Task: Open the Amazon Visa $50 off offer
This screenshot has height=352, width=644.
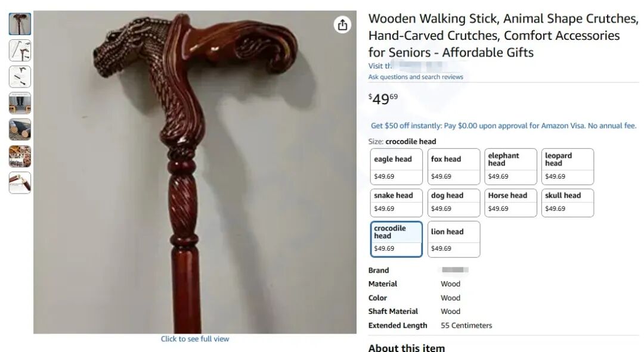Action: tap(503, 126)
